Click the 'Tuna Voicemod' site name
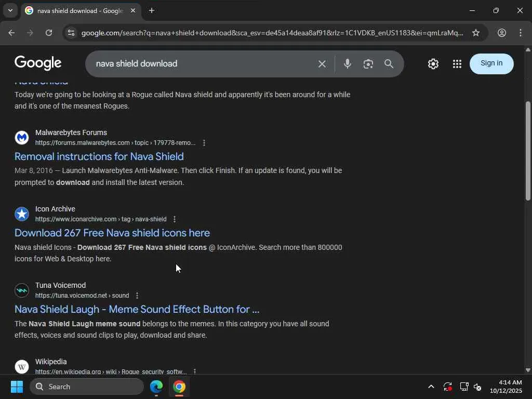The height and width of the screenshot is (399, 532). point(60,285)
